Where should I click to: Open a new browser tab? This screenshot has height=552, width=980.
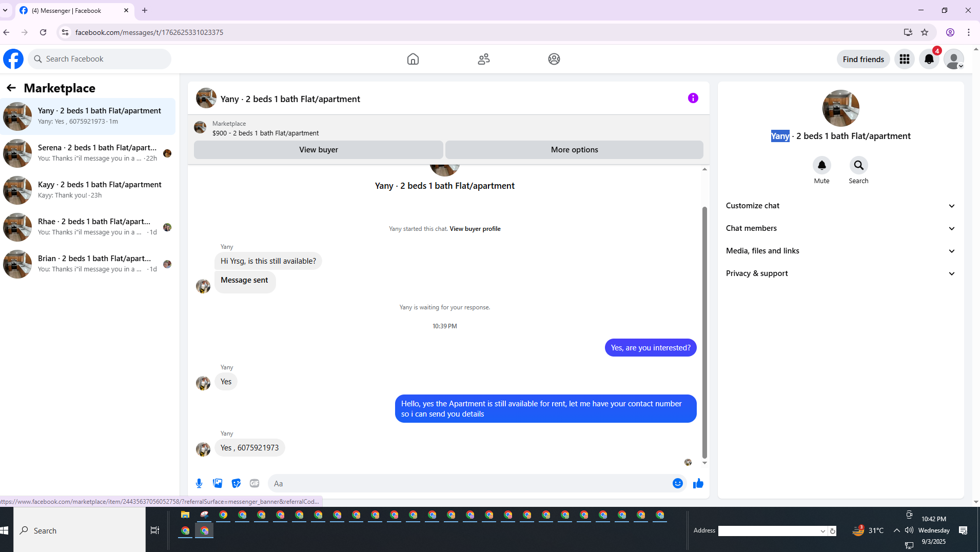tap(145, 10)
